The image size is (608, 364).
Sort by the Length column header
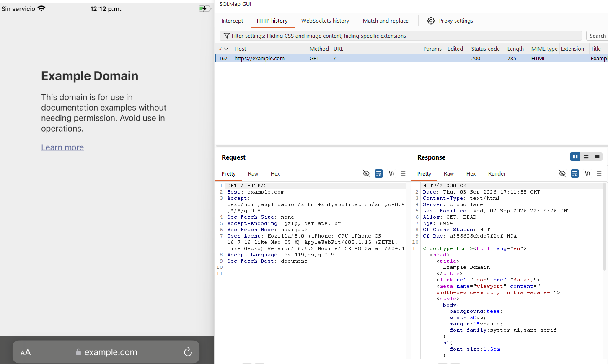515,49
